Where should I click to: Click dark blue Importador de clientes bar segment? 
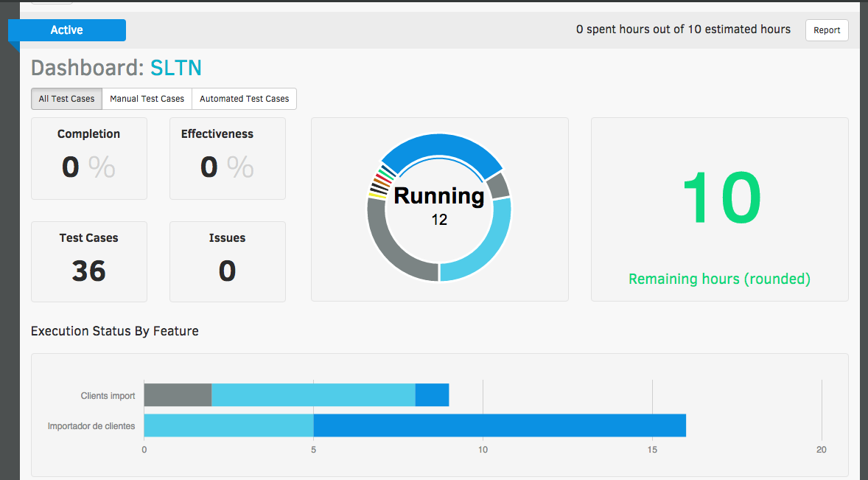(x=500, y=425)
